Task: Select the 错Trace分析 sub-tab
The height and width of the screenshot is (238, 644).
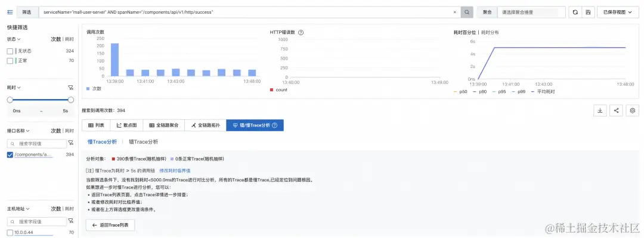Action: (x=143, y=141)
